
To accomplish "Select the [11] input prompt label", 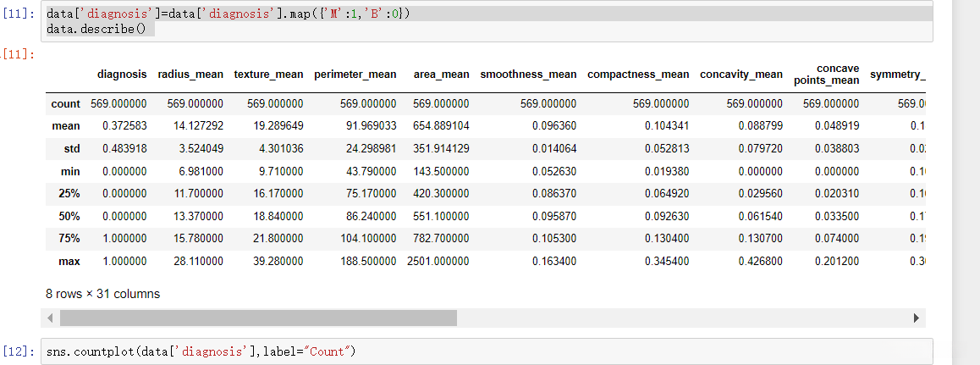I will pyautogui.click(x=19, y=13).
